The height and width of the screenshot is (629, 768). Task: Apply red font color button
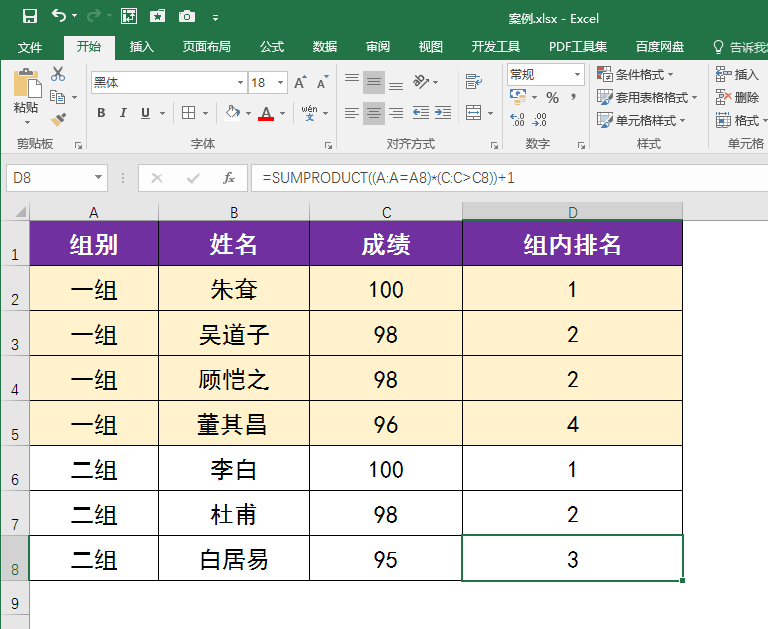[266, 113]
